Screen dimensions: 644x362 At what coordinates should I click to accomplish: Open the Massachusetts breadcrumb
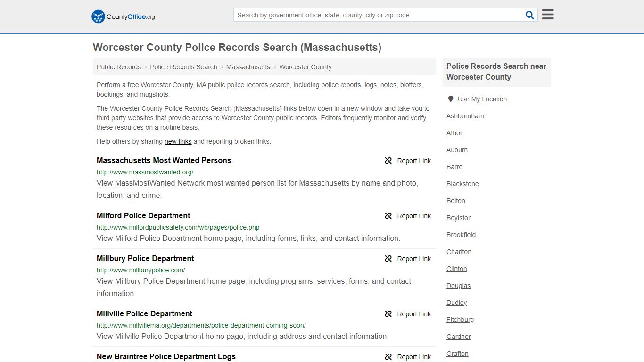pos(248,67)
